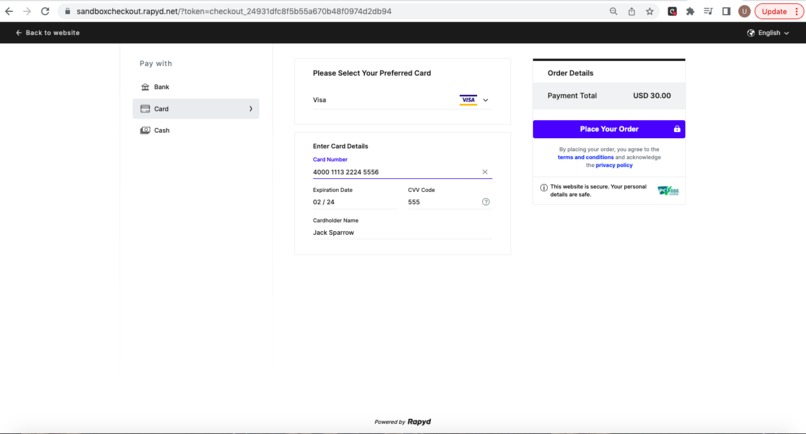This screenshot has width=806, height=434.
Task: Reload the checkout page
Action: click(x=45, y=11)
